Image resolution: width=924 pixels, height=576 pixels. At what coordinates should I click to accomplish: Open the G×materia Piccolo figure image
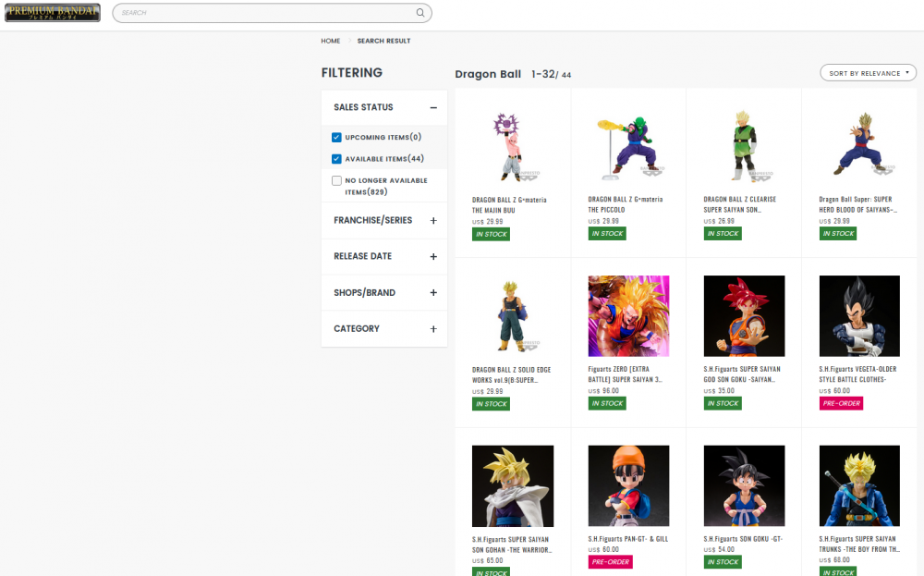click(x=628, y=147)
